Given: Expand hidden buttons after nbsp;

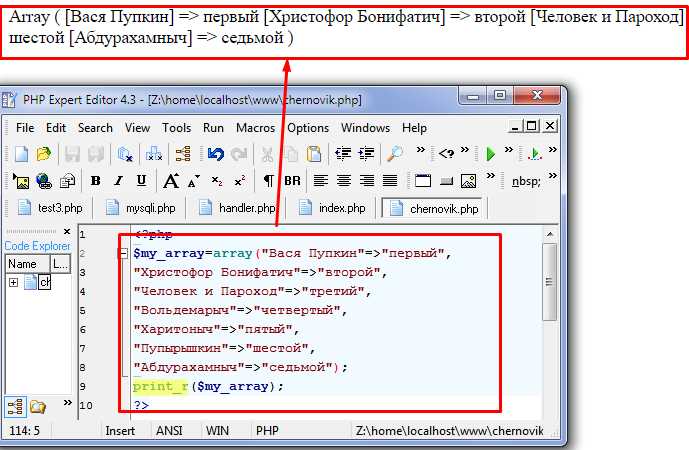Looking at the screenshot, I should (x=552, y=176).
